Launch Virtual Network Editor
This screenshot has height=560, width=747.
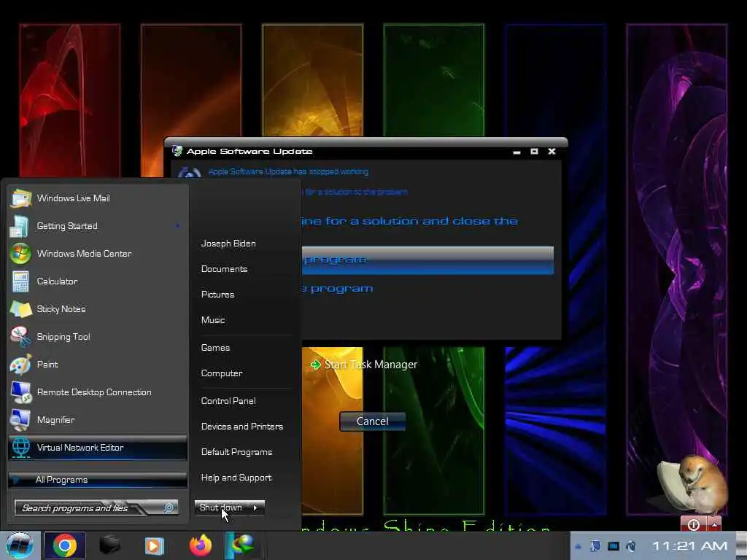coord(98,448)
